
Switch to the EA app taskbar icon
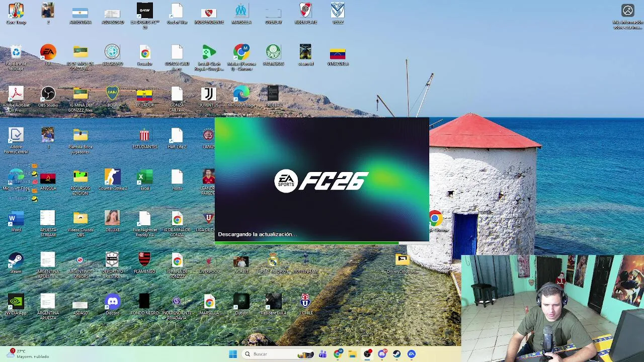pos(412,354)
